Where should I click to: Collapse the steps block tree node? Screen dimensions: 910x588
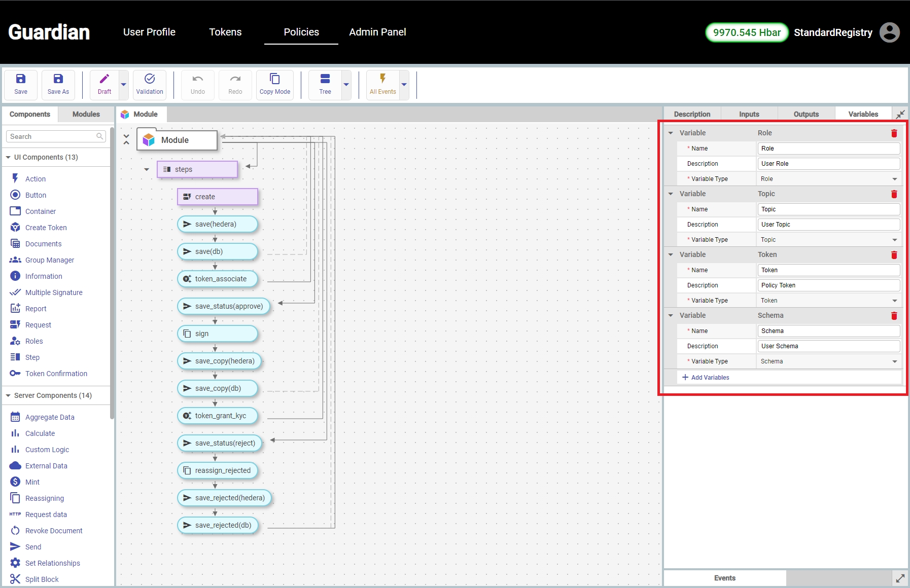coord(147,170)
